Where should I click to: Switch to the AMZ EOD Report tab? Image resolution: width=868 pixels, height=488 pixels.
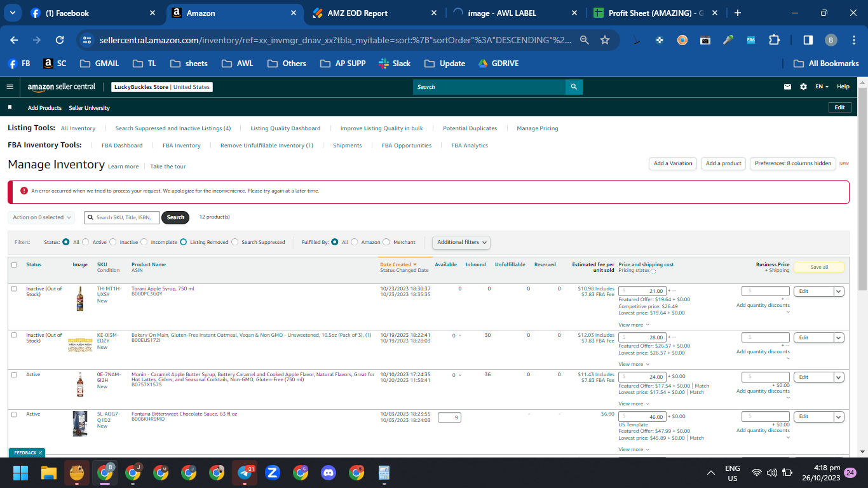click(374, 13)
